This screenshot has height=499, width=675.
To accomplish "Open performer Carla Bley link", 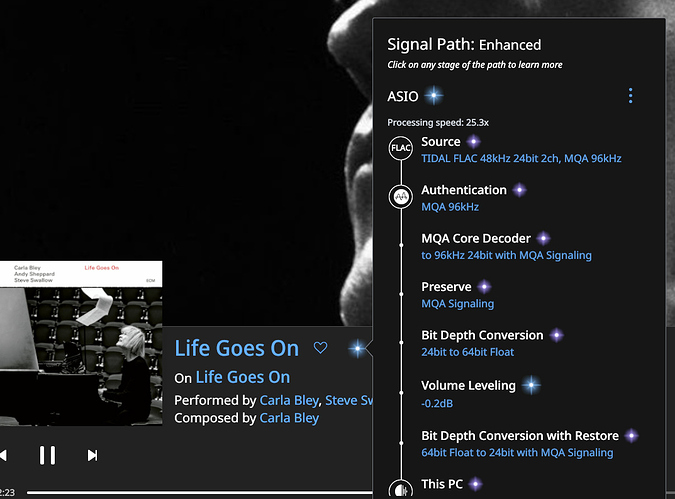I will coord(289,400).
